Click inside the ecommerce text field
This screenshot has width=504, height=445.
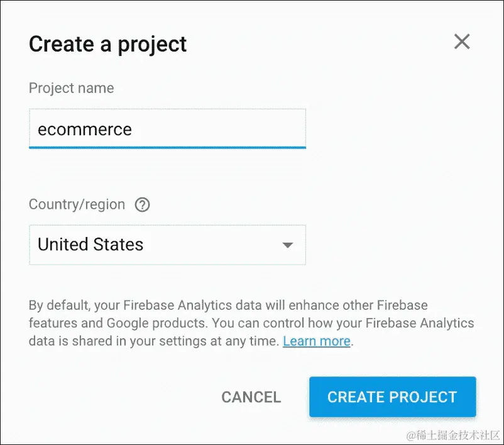click(167, 129)
